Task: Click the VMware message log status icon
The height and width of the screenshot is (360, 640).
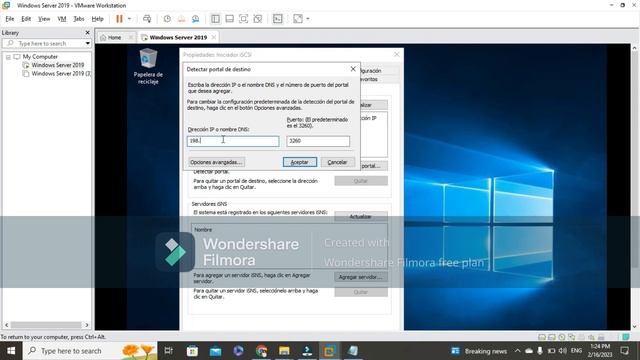Action: point(625,337)
